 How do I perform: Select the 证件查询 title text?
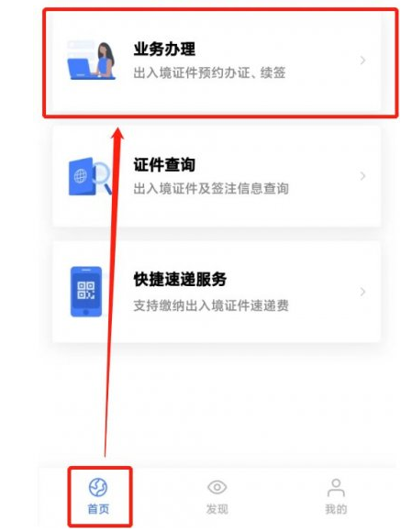164,165
